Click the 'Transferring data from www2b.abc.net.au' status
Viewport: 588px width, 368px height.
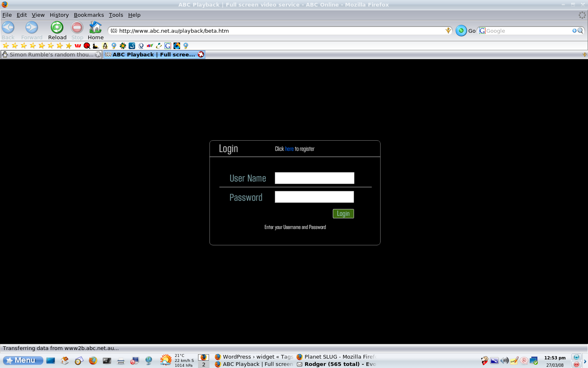pyautogui.click(x=61, y=348)
